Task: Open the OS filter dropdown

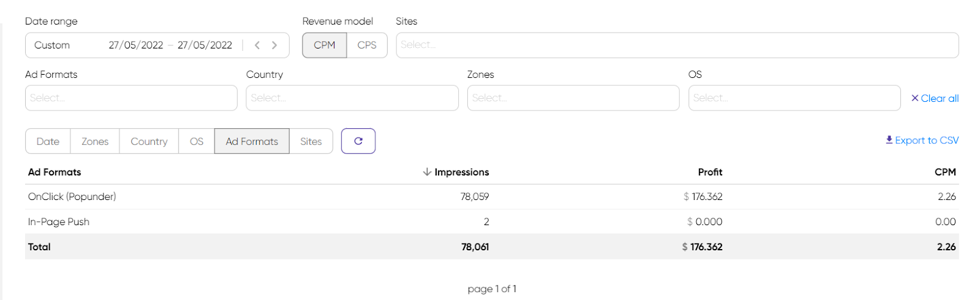Action: 794,98
